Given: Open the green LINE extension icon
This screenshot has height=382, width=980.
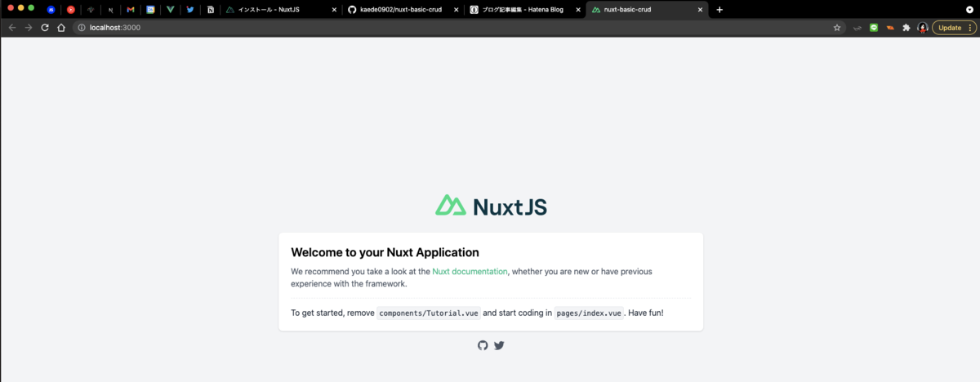Looking at the screenshot, I should click(874, 27).
